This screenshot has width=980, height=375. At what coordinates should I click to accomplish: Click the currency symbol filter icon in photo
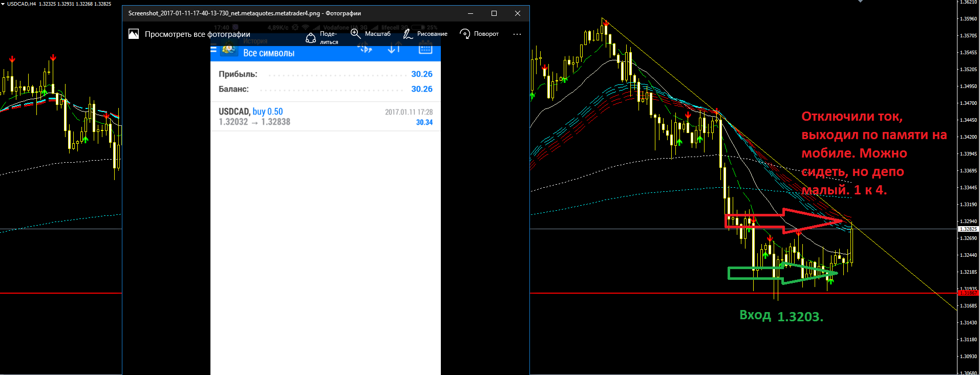click(365, 49)
